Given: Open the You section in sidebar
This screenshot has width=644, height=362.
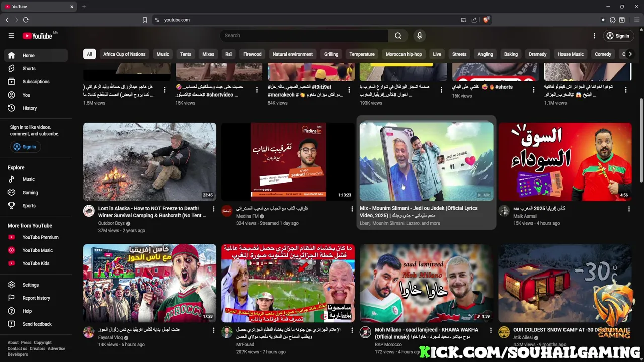Looking at the screenshot, I should 35,95.
